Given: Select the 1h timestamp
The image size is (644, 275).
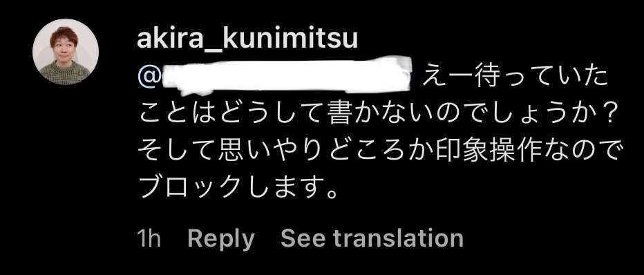Looking at the screenshot, I should (x=149, y=238).
